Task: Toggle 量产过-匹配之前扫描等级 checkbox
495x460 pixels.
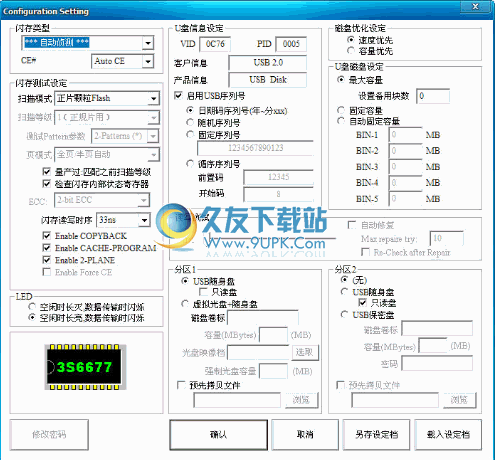Action: coord(47,172)
